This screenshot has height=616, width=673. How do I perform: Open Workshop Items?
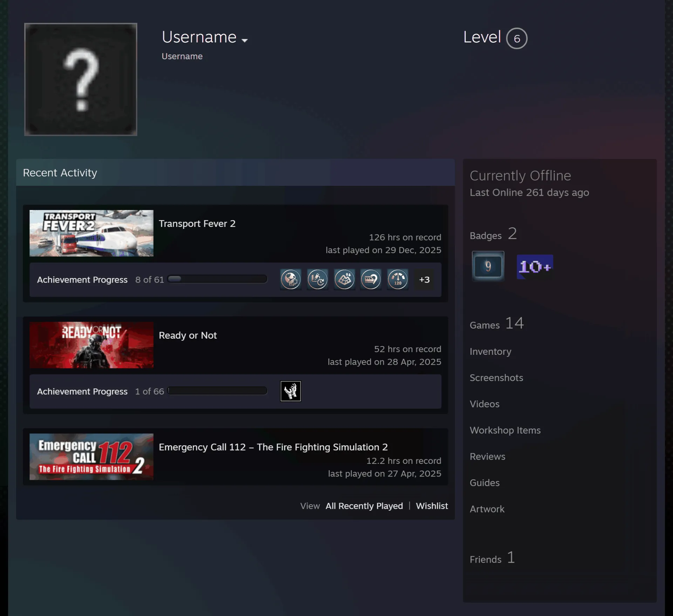(x=505, y=431)
